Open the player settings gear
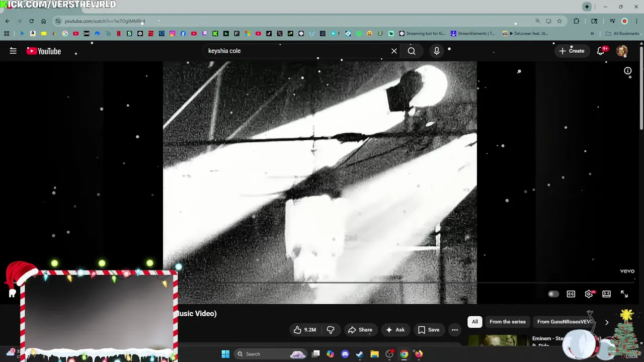Screen dimensions: 644x362 tap(589, 294)
